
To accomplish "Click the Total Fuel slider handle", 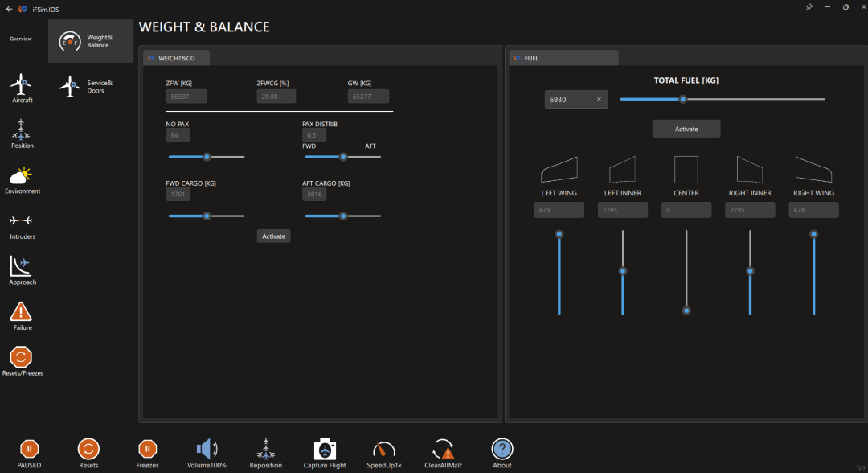I will pos(683,99).
